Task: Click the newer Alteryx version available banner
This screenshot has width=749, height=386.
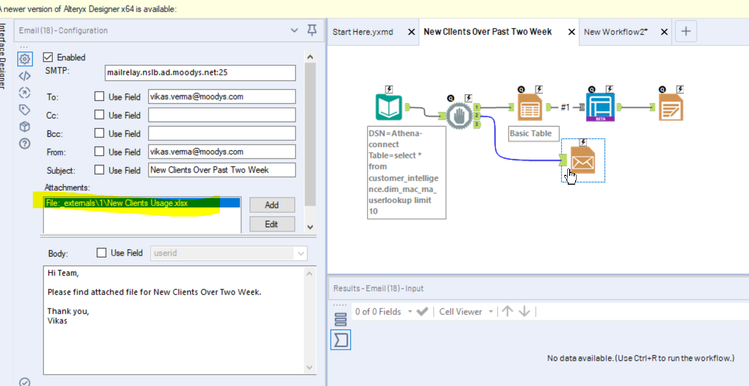Action: pyautogui.click(x=374, y=9)
